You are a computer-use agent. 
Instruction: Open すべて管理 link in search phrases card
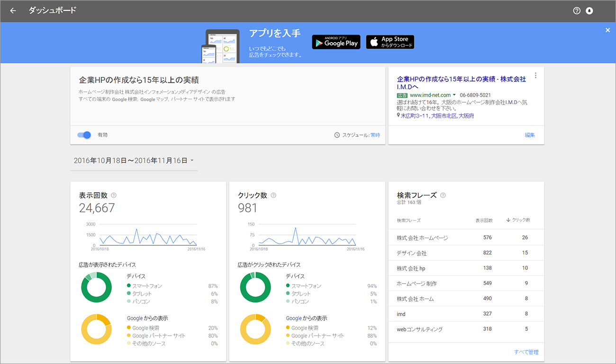pos(526,352)
